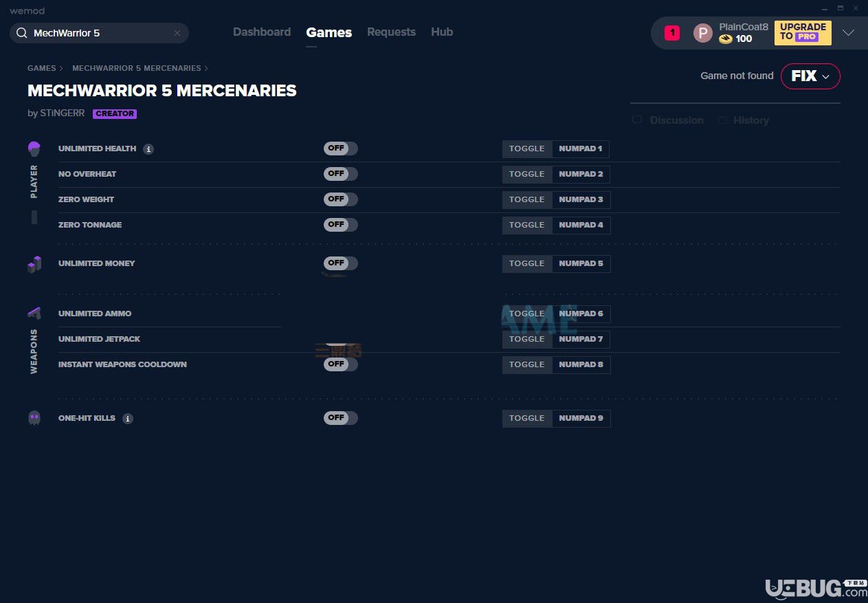Change the NUMPAD 8 hotkey binding

(581, 365)
